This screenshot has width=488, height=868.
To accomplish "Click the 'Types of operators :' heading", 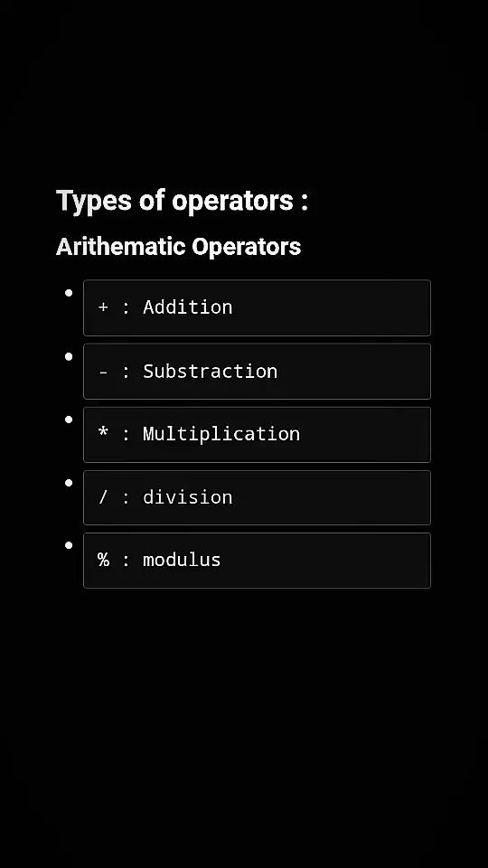I will coord(182,201).
